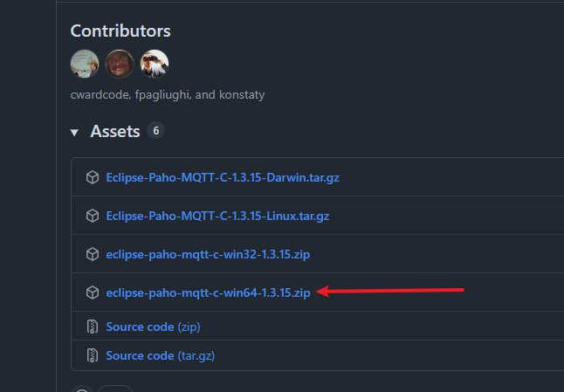Download Eclipse-Paho-MQTT-C-1.3.15-Linux.tar.gz
564x392 pixels.
tap(217, 217)
